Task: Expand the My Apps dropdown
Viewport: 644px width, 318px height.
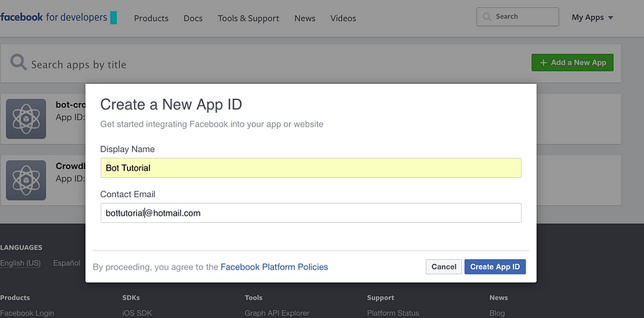Action: pos(592,18)
